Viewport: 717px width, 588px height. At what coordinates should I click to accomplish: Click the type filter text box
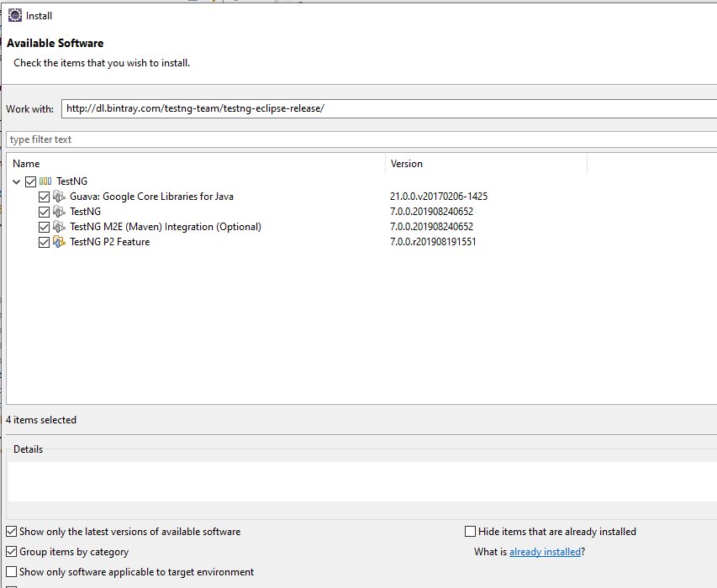(x=361, y=139)
